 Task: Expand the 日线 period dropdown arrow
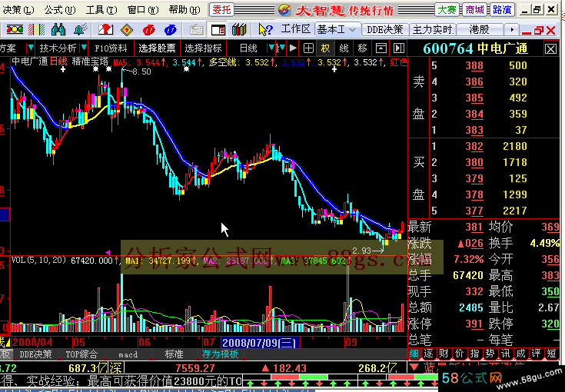tap(271, 48)
